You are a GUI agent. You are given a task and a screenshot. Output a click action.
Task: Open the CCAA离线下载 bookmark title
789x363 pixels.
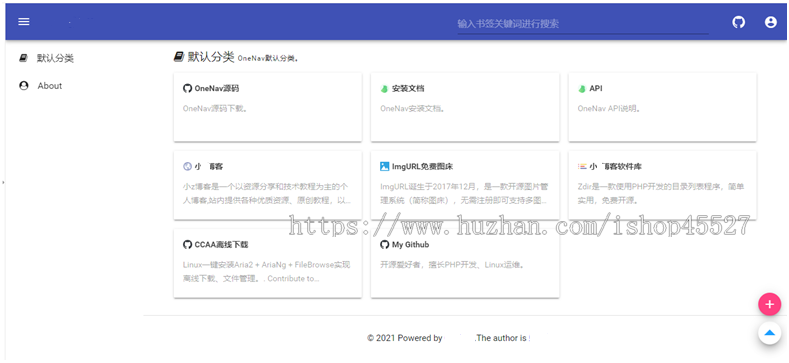221,245
